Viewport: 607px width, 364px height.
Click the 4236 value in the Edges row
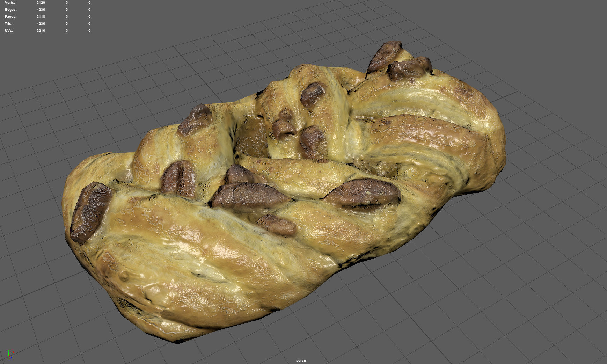pos(41,10)
